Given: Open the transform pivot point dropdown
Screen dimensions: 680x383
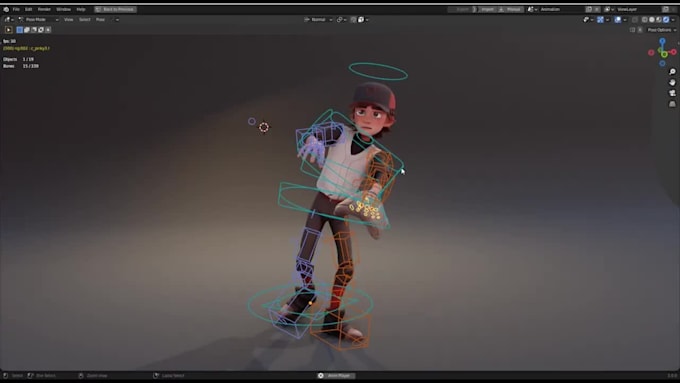Looking at the screenshot, I should pyautogui.click(x=342, y=20).
